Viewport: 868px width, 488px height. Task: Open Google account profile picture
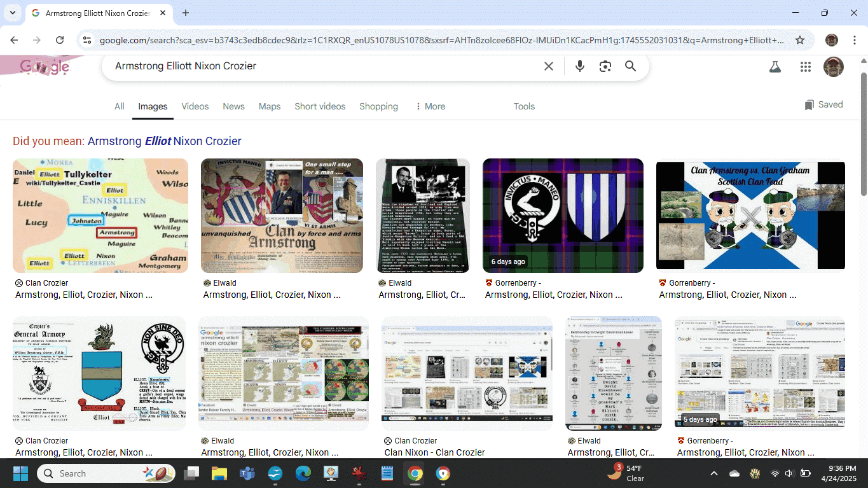[833, 67]
